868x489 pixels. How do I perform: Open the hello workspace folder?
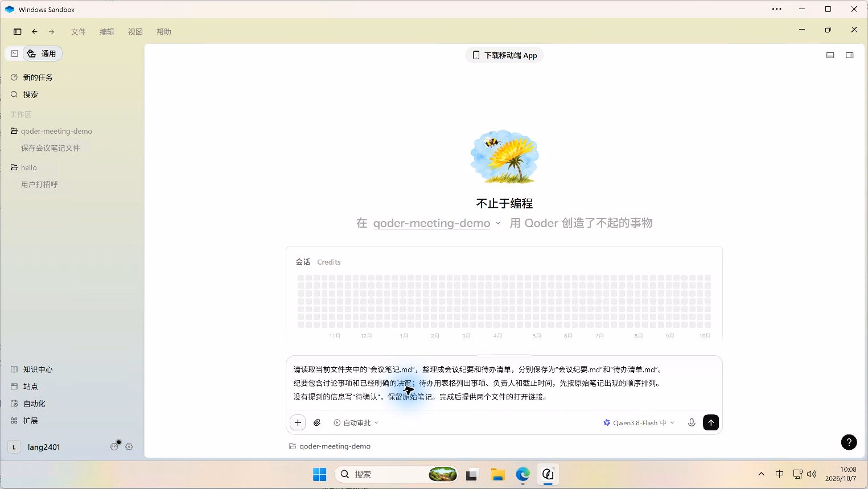coord(24,167)
